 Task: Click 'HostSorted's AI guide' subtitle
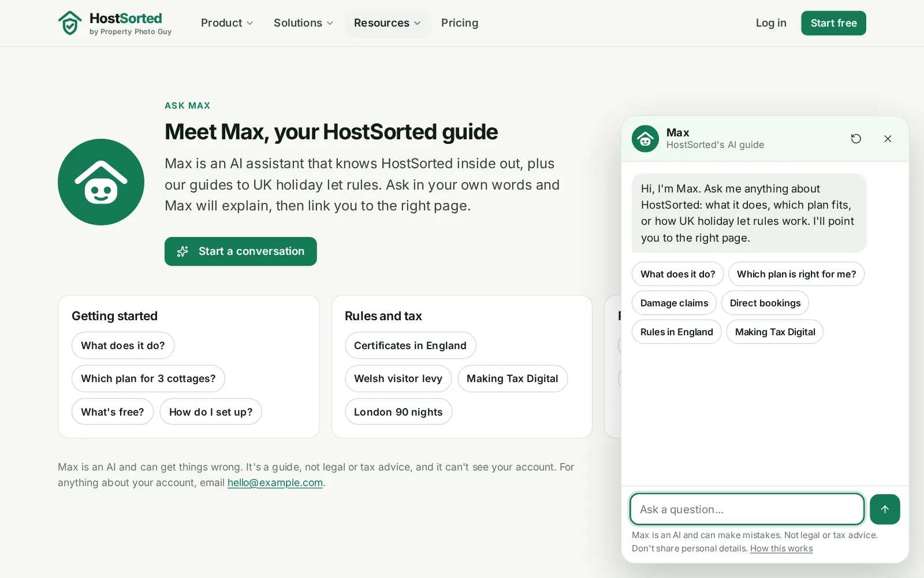pyautogui.click(x=715, y=145)
